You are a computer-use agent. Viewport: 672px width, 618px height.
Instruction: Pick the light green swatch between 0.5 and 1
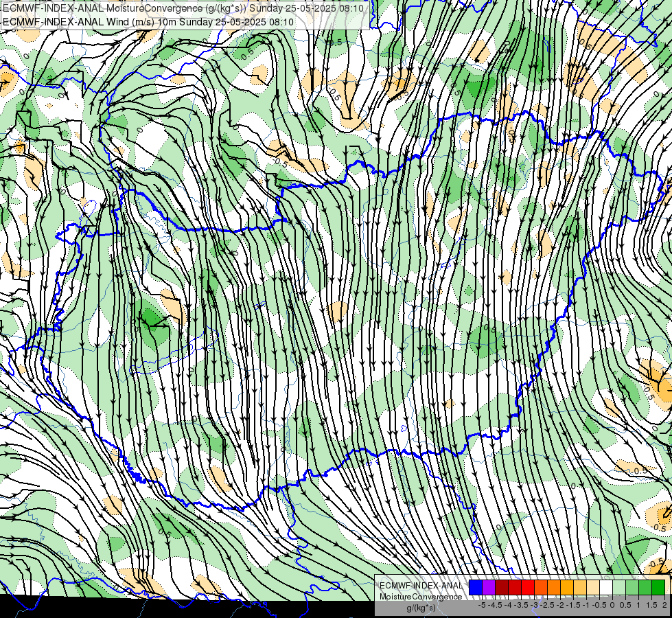tap(632, 587)
